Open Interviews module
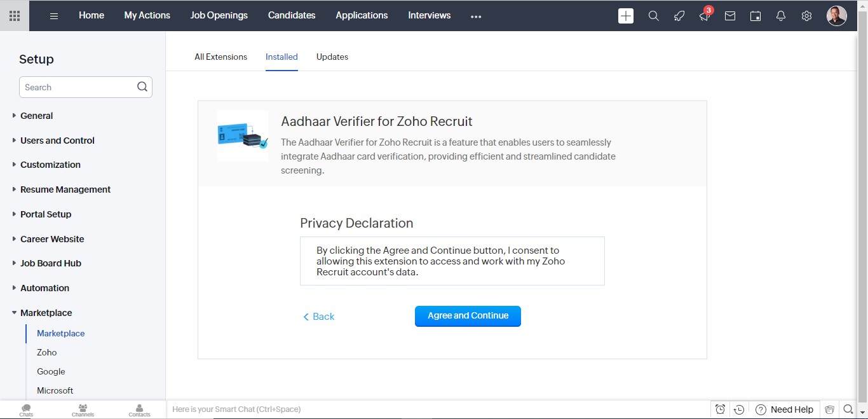Image resolution: width=868 pixels, height=419 pixels. tap(430, 15)
